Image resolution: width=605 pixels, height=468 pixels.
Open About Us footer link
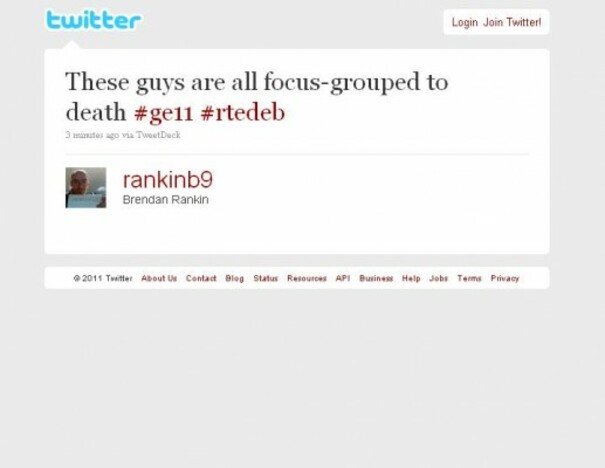tap(159, 278)
